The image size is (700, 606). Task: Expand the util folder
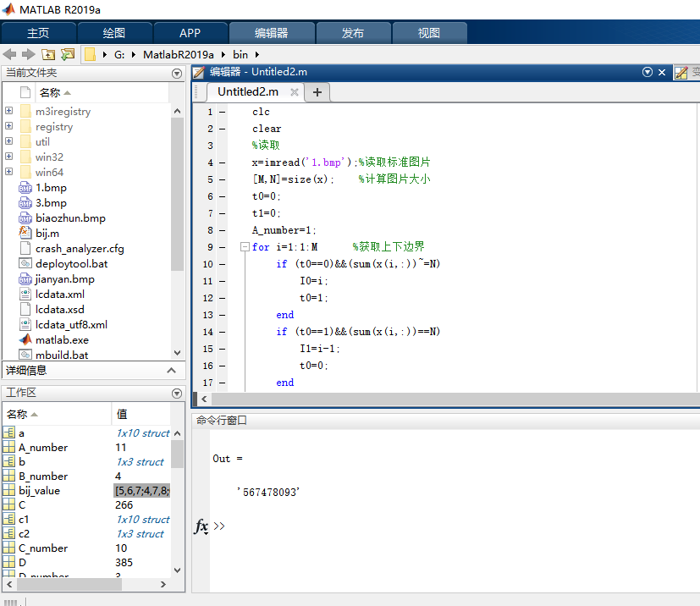(x=9, y=141)
